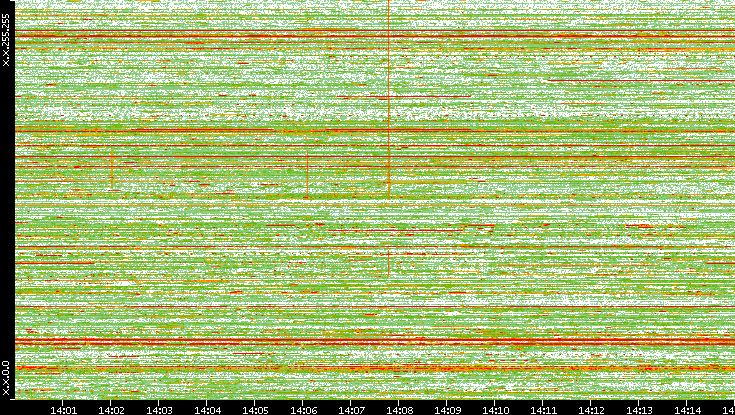Select the short vertical orange spike near 14:06
Viewport: 735px width, 415px height.
(x=308, y=174)
